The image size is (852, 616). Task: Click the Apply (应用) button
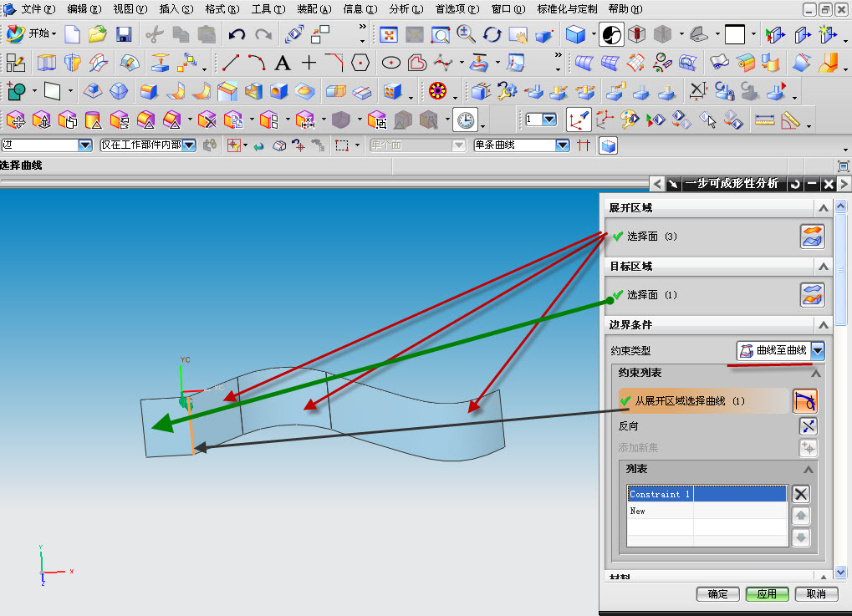[x=767, y=594]
